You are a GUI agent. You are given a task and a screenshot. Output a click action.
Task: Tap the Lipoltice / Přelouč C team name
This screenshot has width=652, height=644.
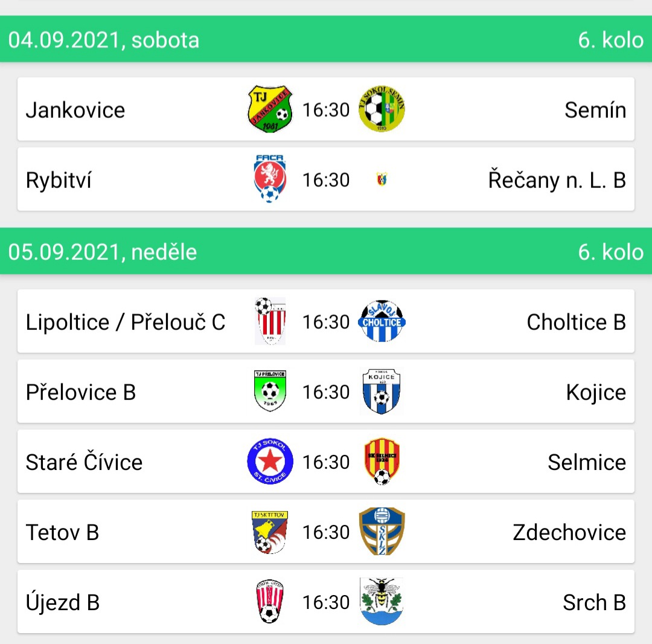click(x=126, y=322)
